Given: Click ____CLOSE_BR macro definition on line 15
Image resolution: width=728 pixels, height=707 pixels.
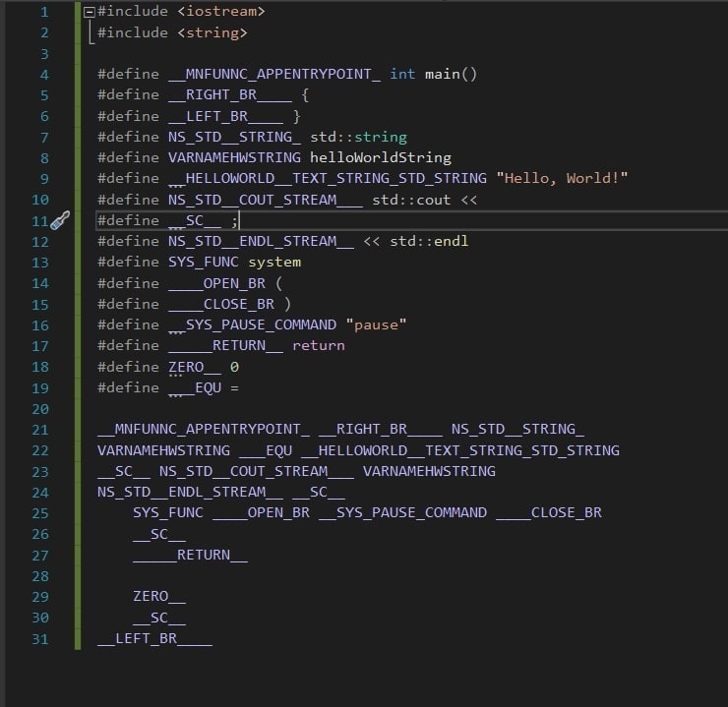Looking at the screenshot, I should point(221,304).
